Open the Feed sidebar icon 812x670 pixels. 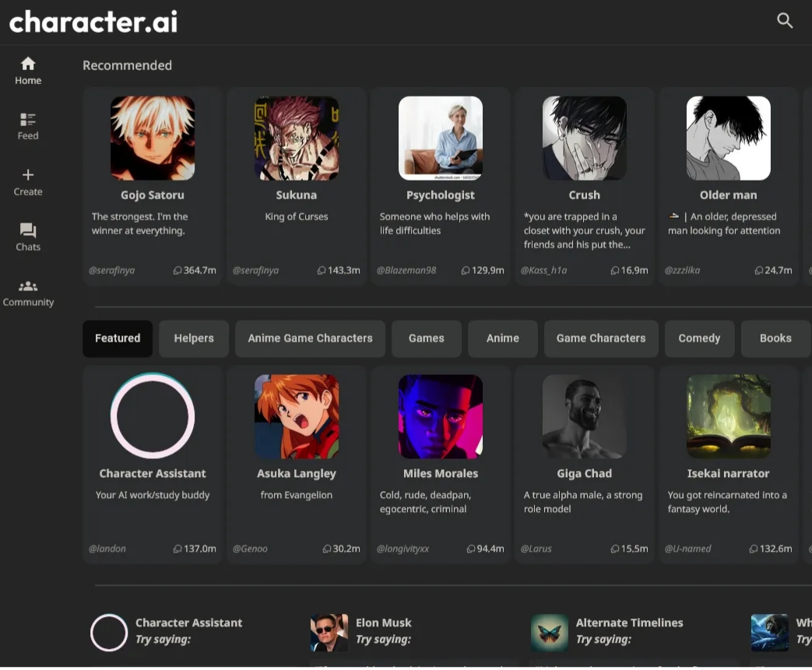28,119
